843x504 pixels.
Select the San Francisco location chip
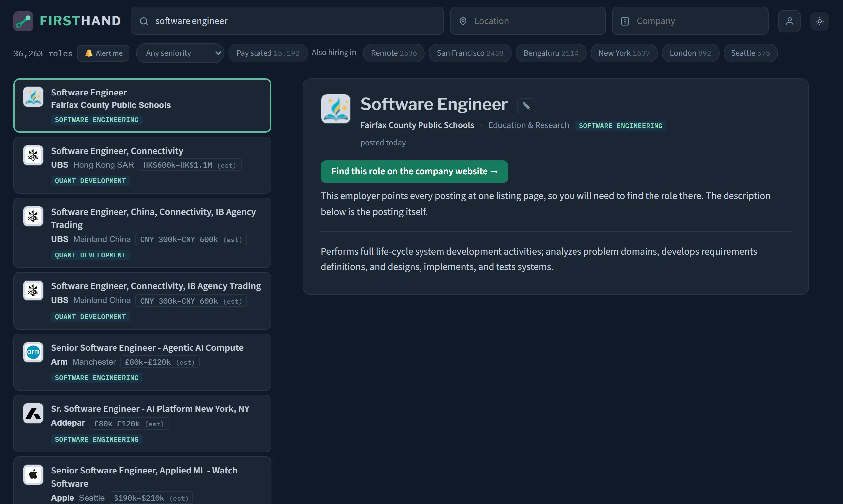tap(470, 53)
